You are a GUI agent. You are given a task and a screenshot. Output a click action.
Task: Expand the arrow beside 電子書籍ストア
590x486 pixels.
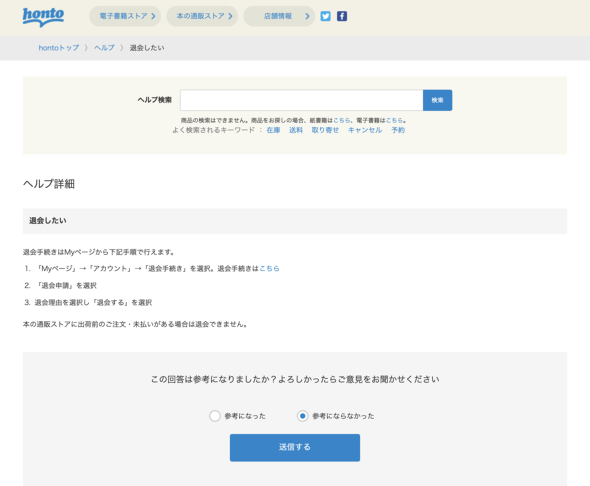tap(153, 16)
